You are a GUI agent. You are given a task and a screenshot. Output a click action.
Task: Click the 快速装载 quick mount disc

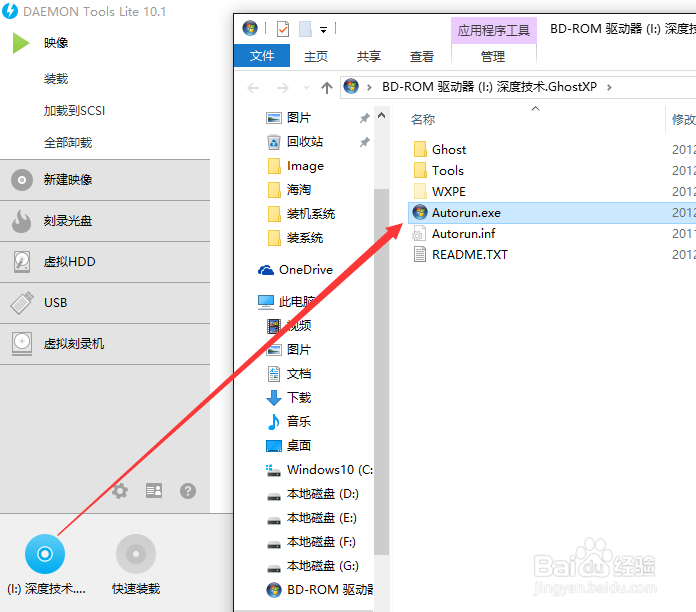point(136,554)
